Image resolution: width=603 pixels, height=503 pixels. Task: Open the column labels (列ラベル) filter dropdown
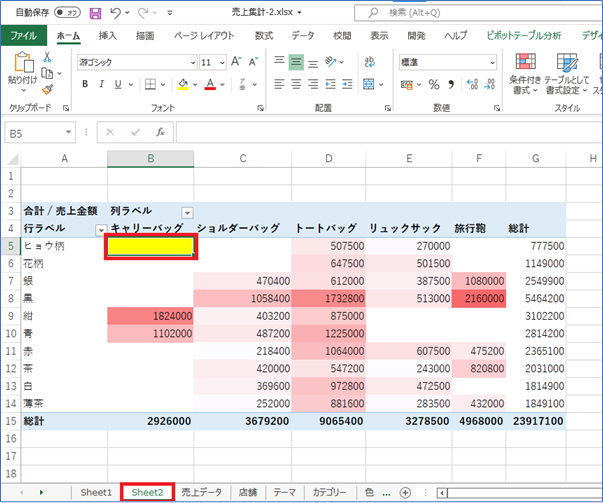pyautogui.click(x=187, y=211)
